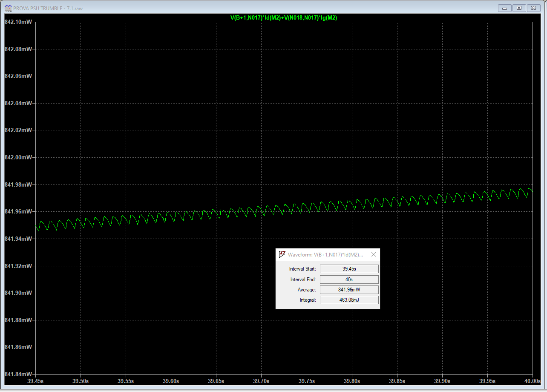Click the 842.10mW label on vertical axis

(18, 22)
